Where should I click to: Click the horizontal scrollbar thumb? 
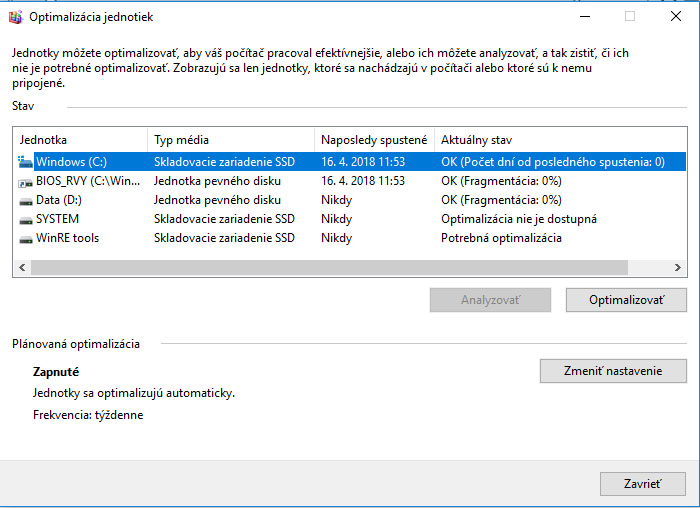(x=329, y=268)
